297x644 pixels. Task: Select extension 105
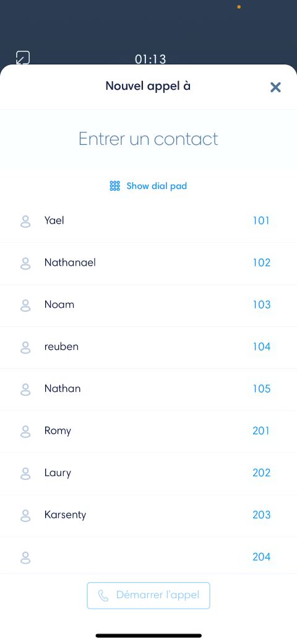pyautogui.click(x=261, y=388)
